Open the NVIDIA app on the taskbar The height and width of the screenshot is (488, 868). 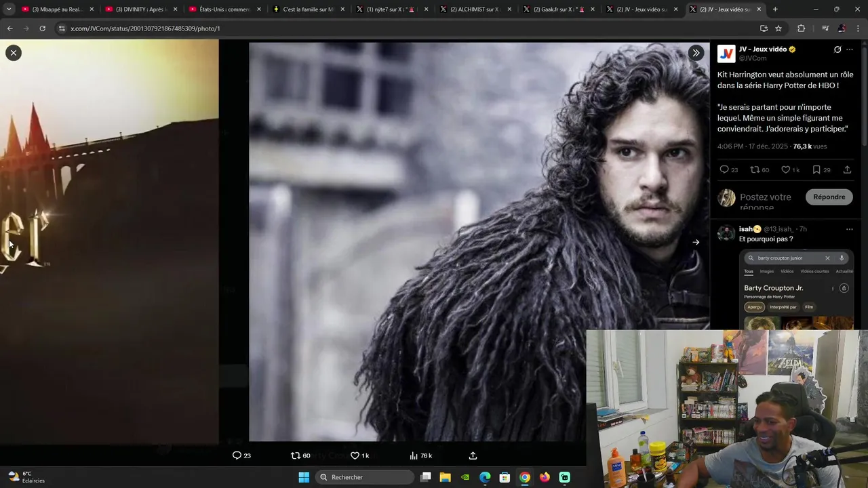(x=465, y=477)
